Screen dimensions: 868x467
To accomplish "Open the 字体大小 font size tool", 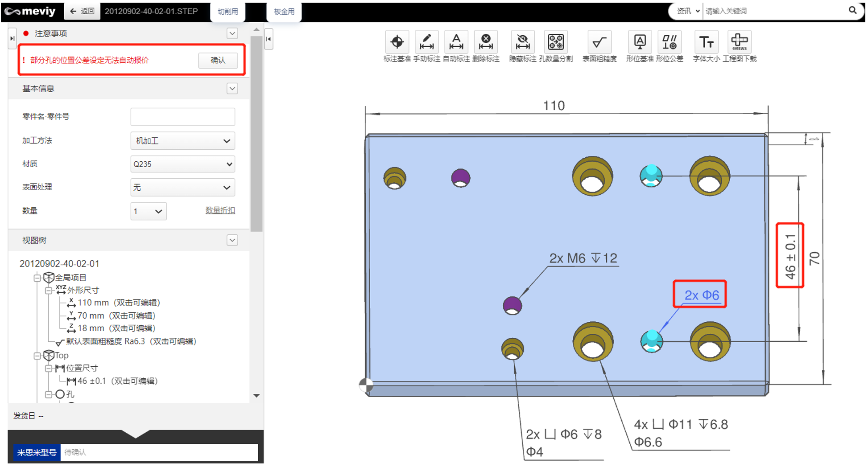I will coord(706,42).
